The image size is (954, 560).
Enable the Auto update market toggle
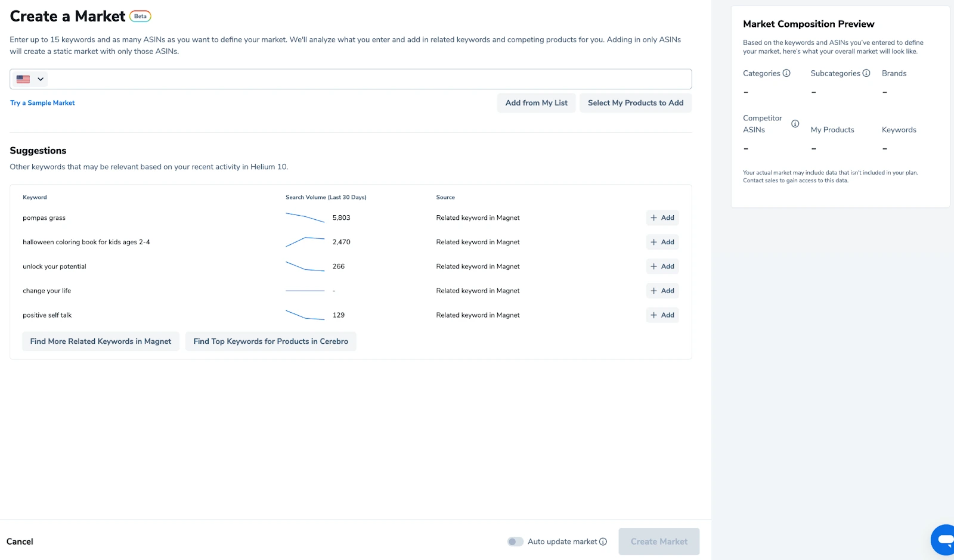[x=515, y=542]
